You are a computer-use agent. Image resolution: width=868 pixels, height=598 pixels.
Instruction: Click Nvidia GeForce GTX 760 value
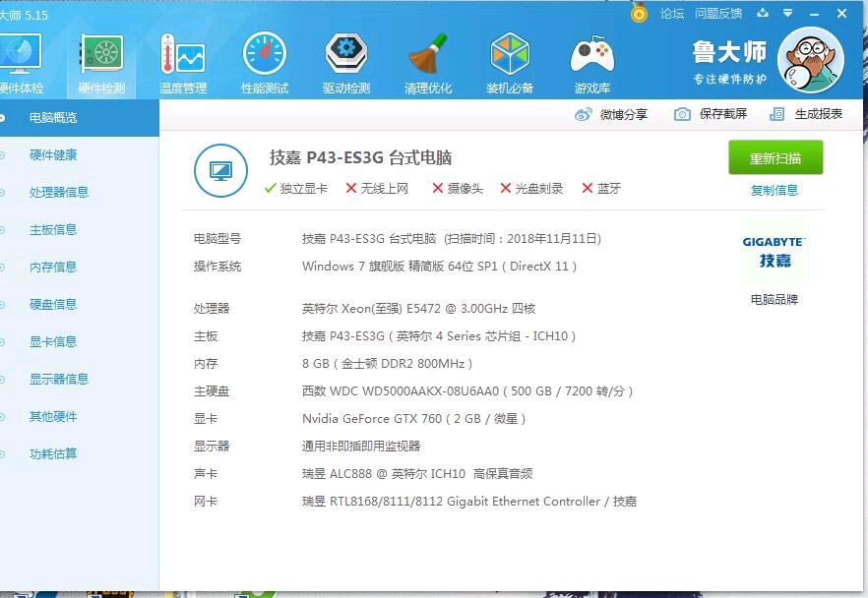[x=413, y=419]
